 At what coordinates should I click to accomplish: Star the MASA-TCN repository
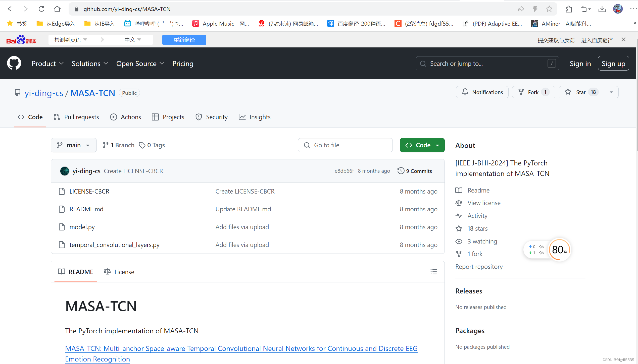(x=581, y=92)
